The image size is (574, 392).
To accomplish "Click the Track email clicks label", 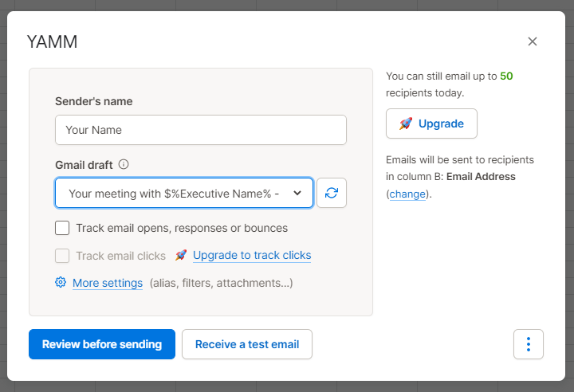I will (x=121, y=256).
